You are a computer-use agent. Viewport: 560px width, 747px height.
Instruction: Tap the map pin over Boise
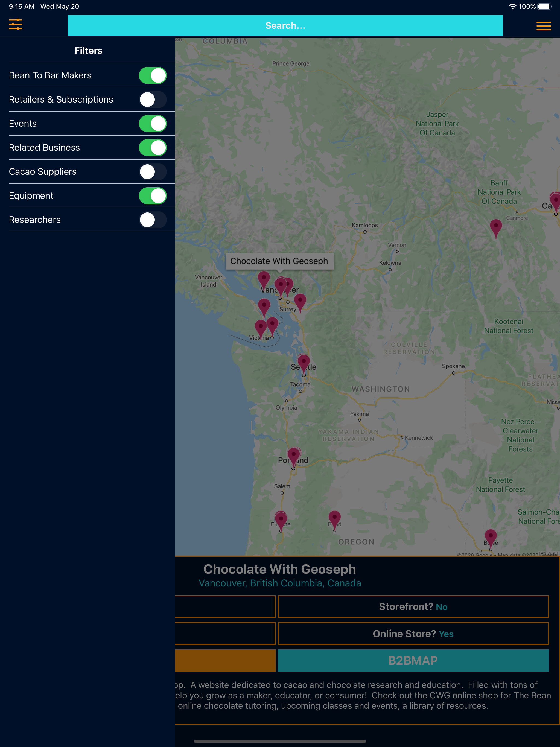click(491, 539)
